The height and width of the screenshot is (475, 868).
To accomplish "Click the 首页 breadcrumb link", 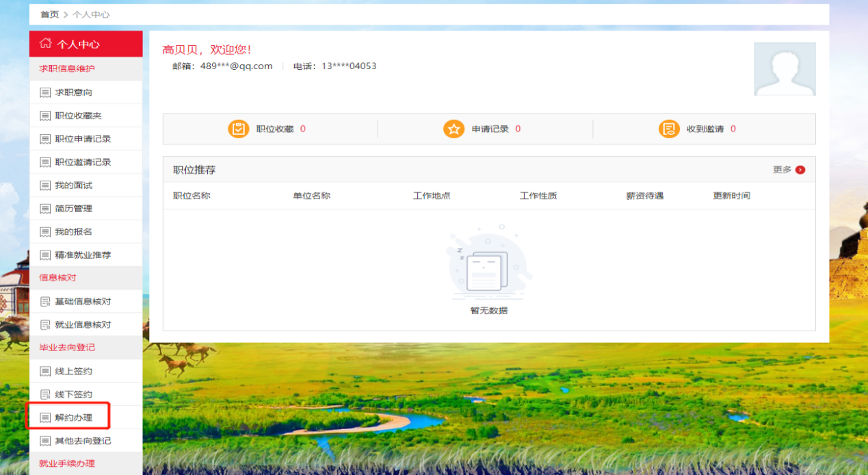I will pyautogui.click(x=49, y=14).
